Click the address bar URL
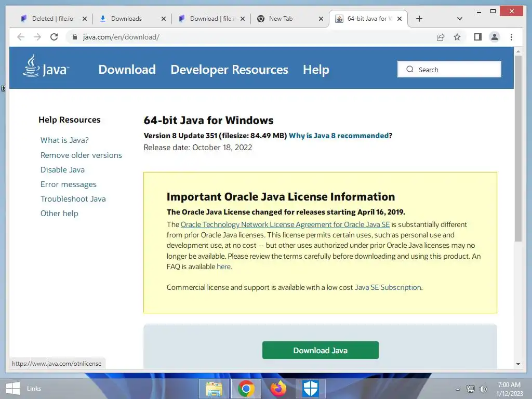 pos(121,37)
